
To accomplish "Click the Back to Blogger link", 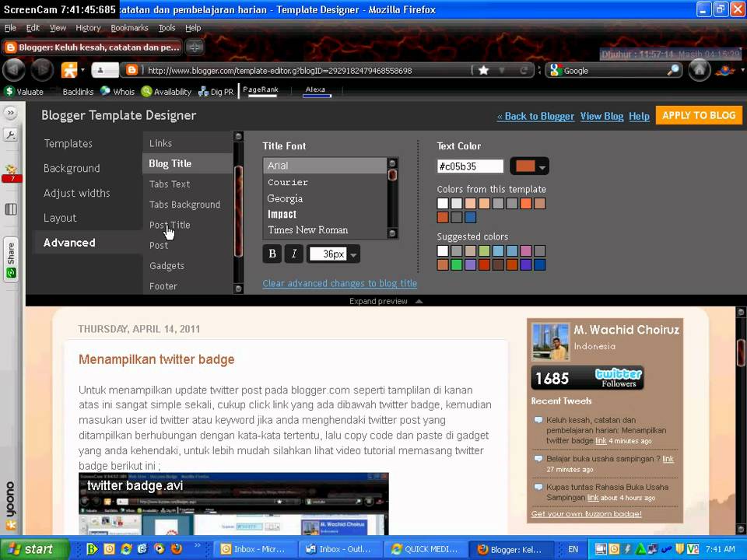I will pyautogui.click(x=535, y=116).
